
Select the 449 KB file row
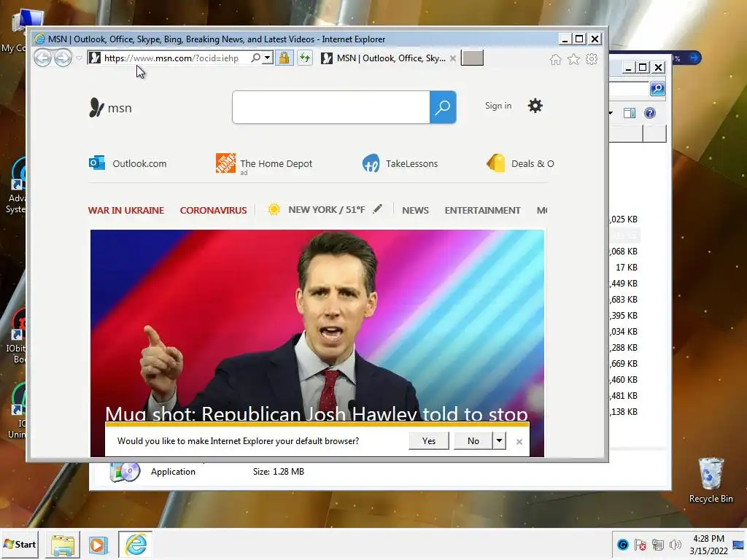[624, 284]
